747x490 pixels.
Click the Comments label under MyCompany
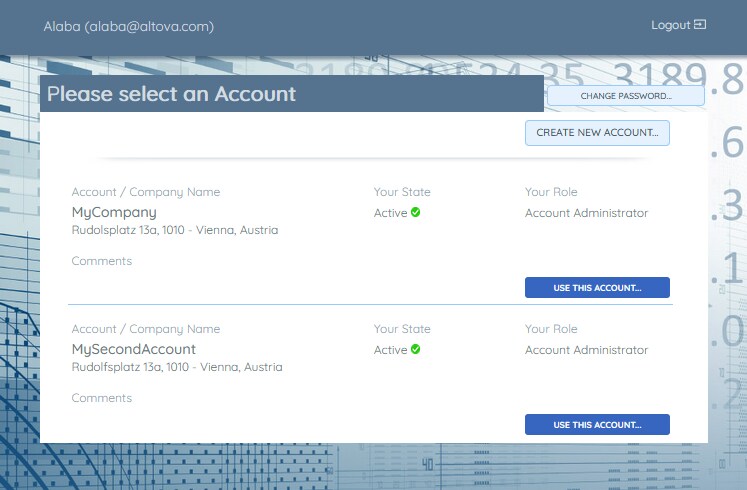point(101,261)
